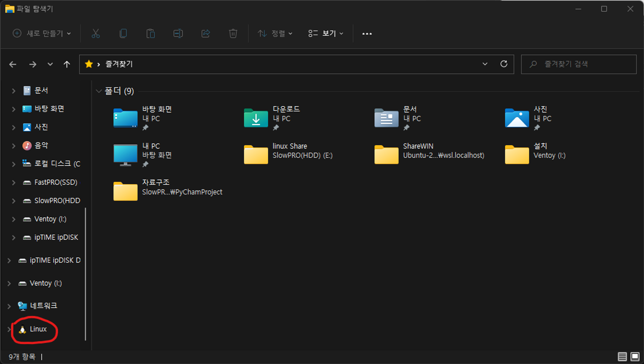Go up one level with the up arrow

point(67,64)
